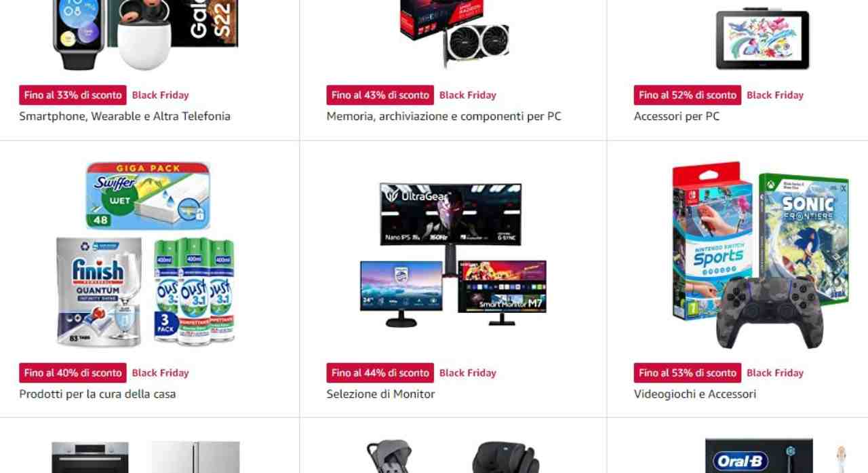
Task: Open the drawing tablet product image
Action: [762, 37]
